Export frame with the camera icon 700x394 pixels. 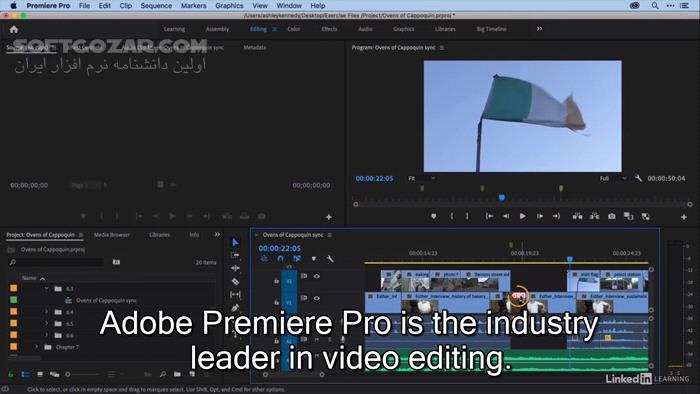pos(612,216)
